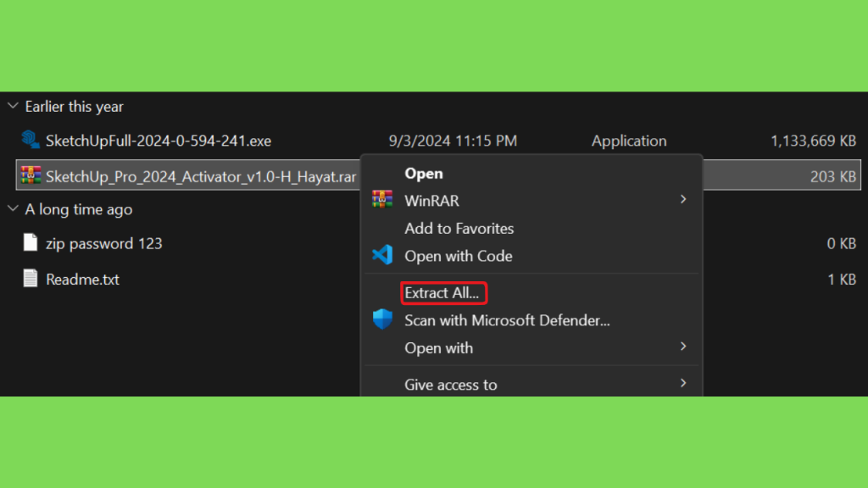Choose 'Scan with Microsoft Defender...' option
This screenshot has height=488, width=868.
(x=507, y=320)
